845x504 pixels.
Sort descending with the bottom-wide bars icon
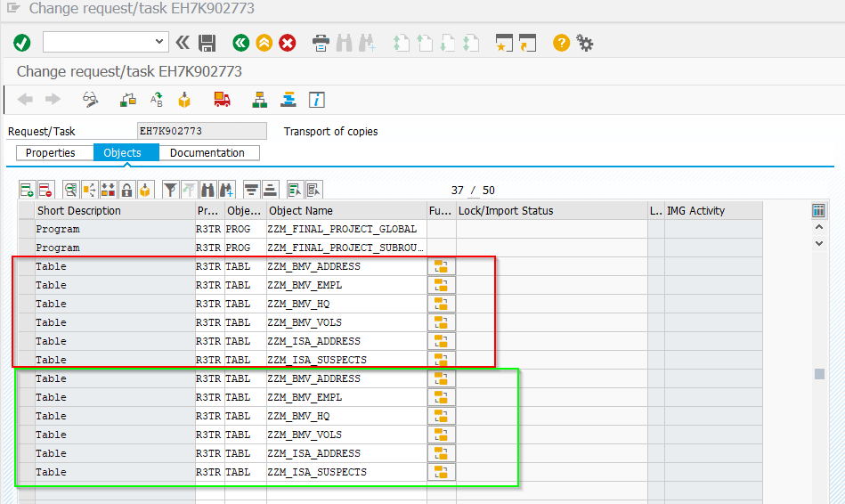point(270,190)
